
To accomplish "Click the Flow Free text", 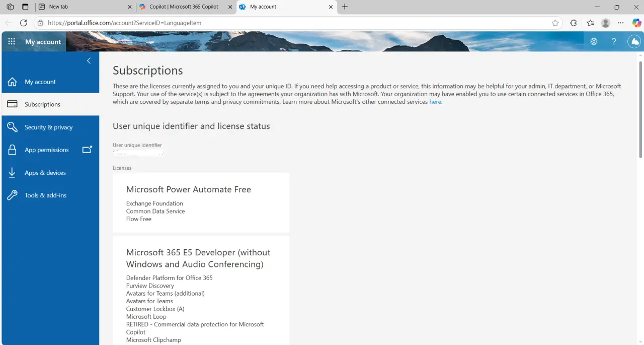I will (139, 219).
